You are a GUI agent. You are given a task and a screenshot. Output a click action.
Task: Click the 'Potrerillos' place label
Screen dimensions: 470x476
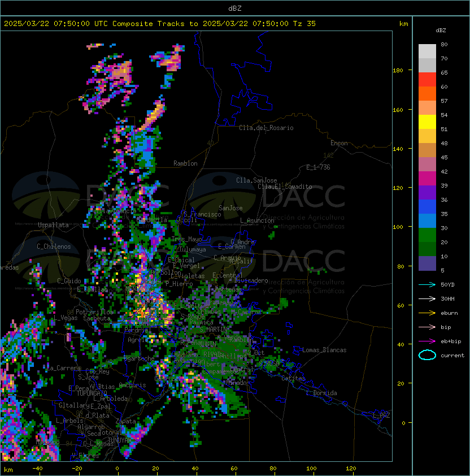(94, 312)
